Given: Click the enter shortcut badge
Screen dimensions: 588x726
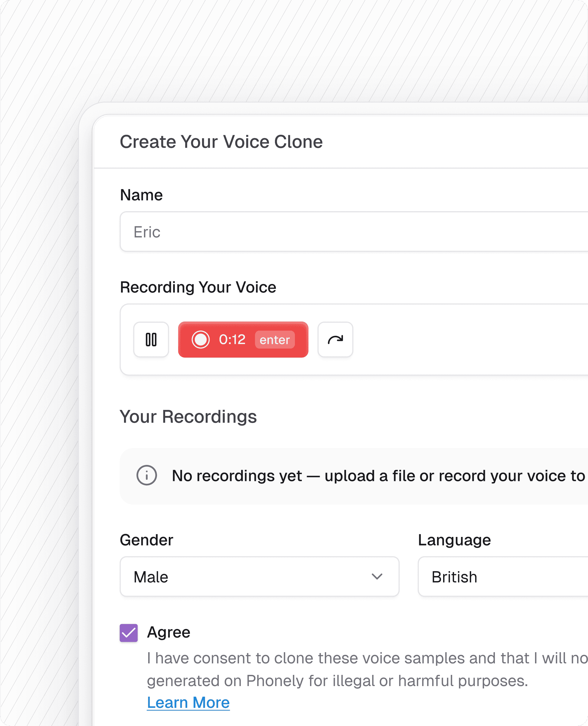Looking at the screenshot, I should [x=275, y=340].
